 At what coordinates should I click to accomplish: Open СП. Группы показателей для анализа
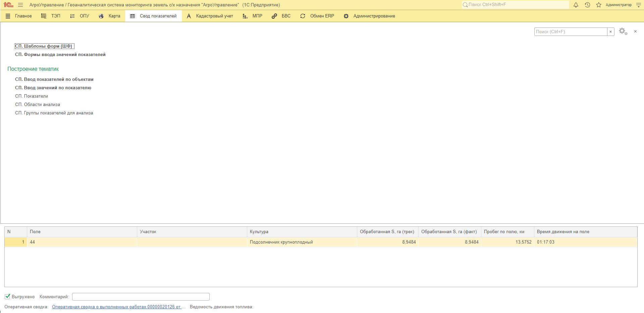[x=54, y=113]
